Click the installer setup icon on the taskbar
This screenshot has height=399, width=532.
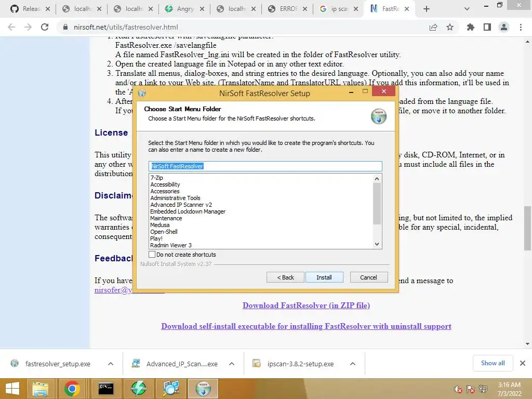[x=203, y=389]
